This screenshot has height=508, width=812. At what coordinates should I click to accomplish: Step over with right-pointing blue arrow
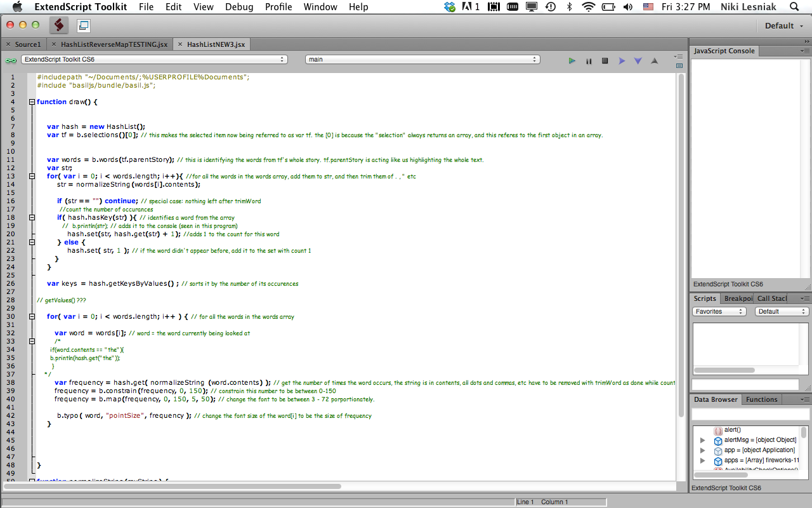click(x=622, y=61)
